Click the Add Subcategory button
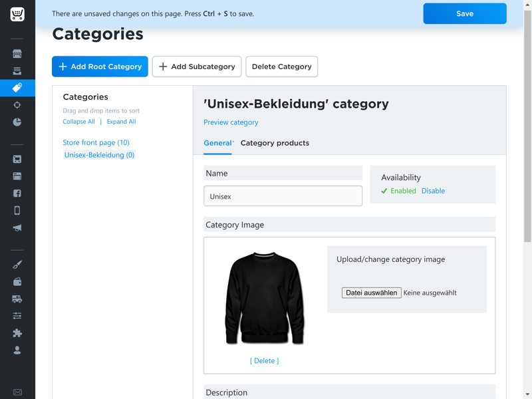Screen dimensions: 532x399 pos(197,66)
